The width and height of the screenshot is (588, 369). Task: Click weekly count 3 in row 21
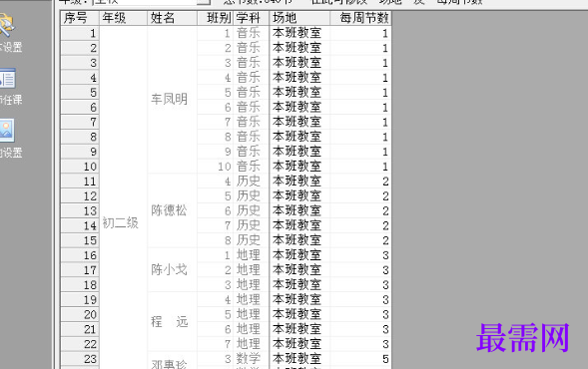(x=360, y=329)
